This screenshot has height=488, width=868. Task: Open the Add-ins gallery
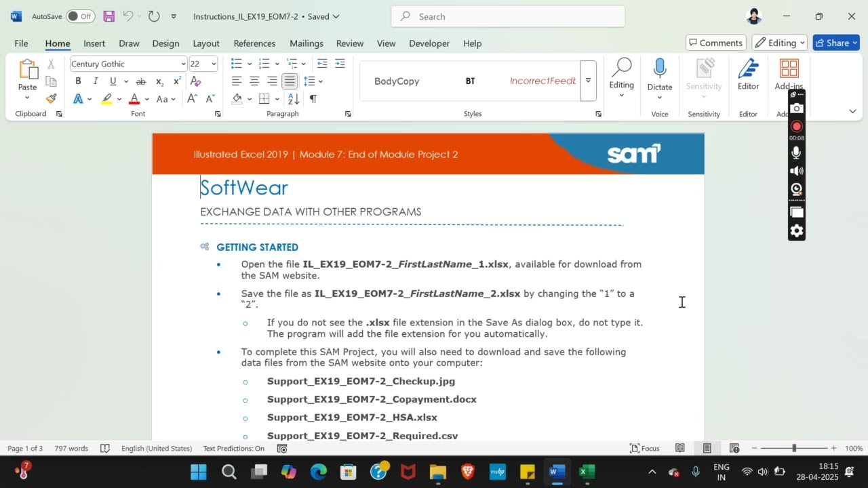tap(789, 75)
